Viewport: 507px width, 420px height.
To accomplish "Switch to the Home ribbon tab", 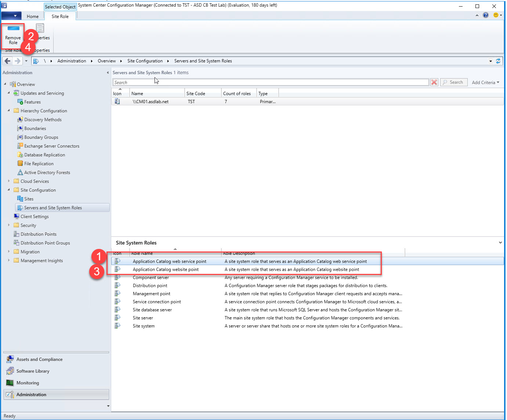I will point(33,17).
